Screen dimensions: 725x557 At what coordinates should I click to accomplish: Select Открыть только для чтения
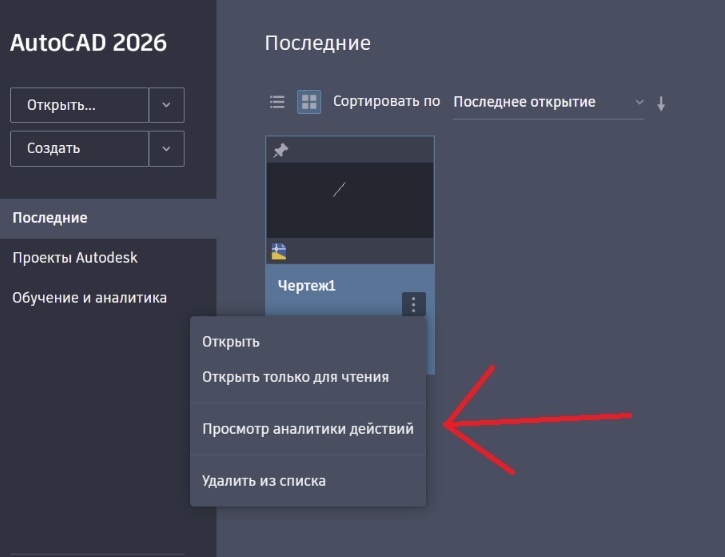[308, 377]
